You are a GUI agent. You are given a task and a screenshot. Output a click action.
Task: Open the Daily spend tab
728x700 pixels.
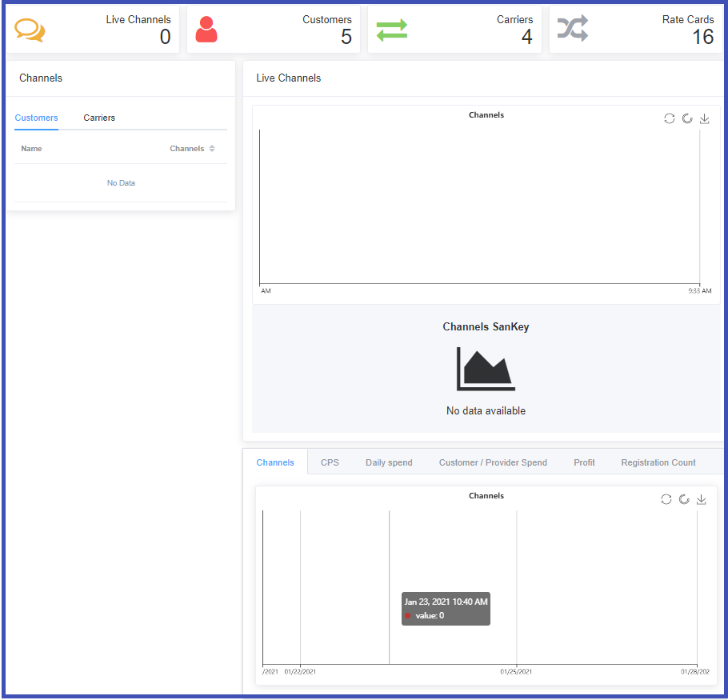389,462
